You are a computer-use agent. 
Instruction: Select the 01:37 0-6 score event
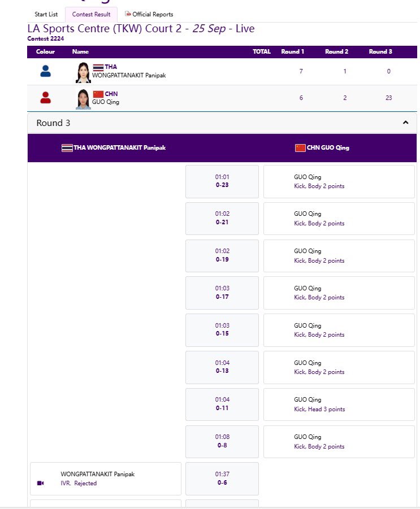click(x=222, y=479)
